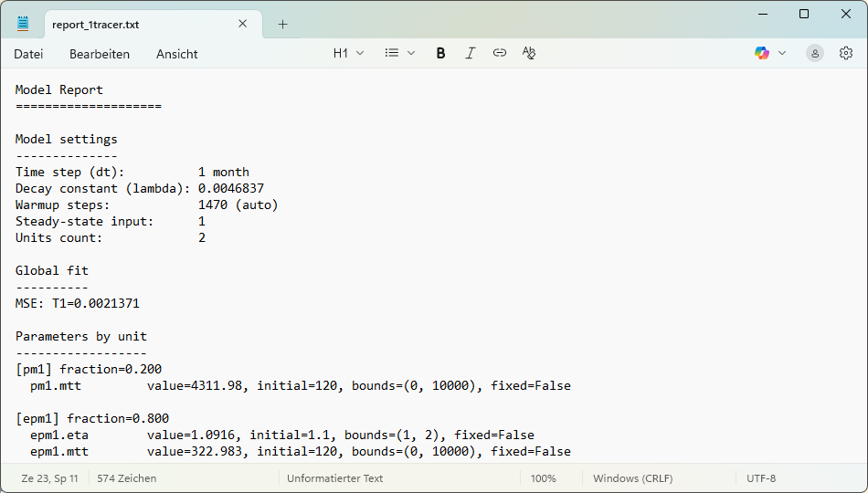Click the 'Global fit' heading
The image size is (868, 493).
click(x=52, y=270)
